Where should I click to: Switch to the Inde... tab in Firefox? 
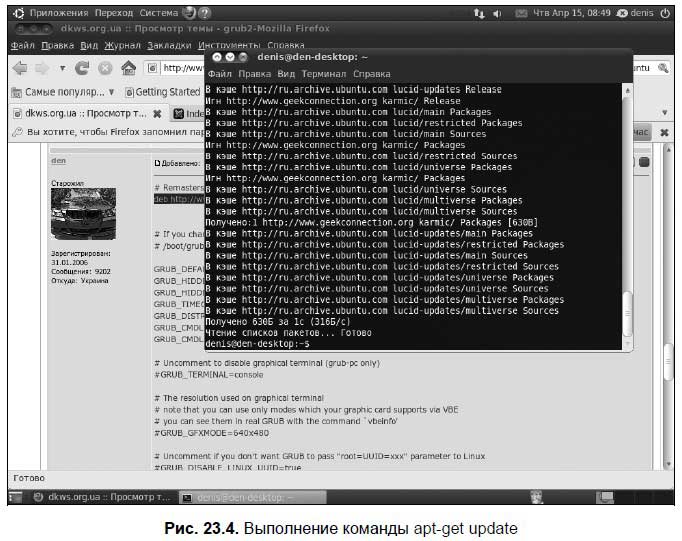188,114
